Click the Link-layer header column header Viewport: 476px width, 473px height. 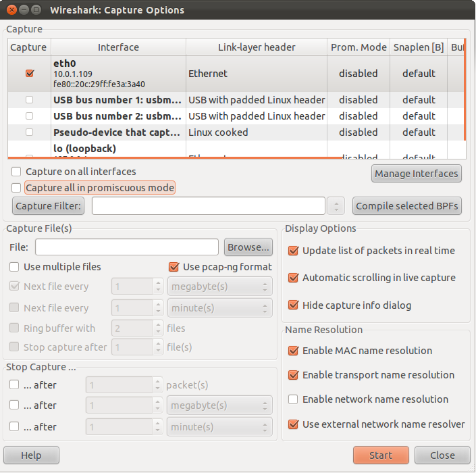257,47
